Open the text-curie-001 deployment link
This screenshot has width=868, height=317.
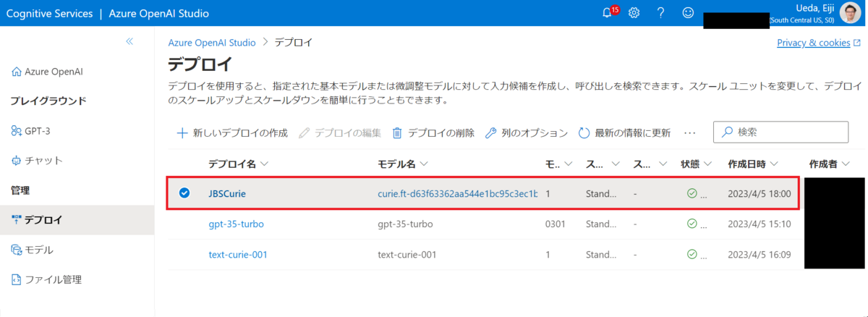239,255
